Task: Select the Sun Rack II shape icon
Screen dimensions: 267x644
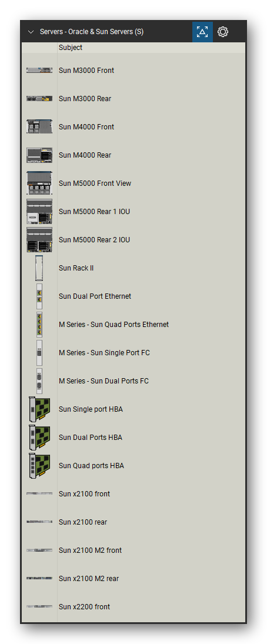Action: coord(39,268)
